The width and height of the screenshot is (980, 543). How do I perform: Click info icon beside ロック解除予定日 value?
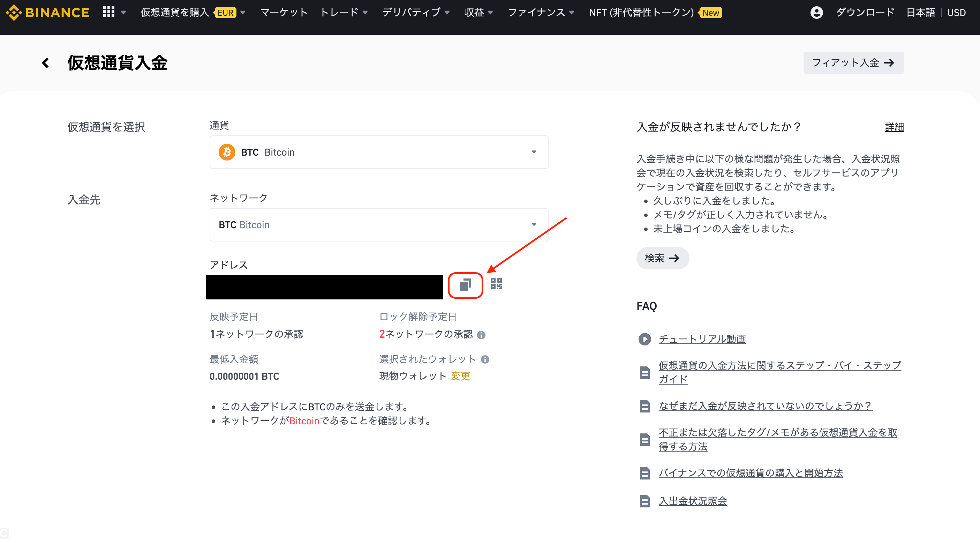[x=481, y=335]
